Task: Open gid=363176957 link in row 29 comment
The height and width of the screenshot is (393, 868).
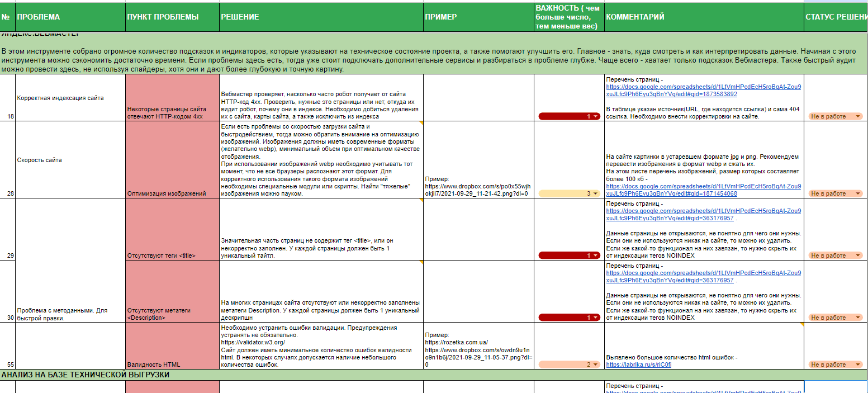Action: [703, 215]
